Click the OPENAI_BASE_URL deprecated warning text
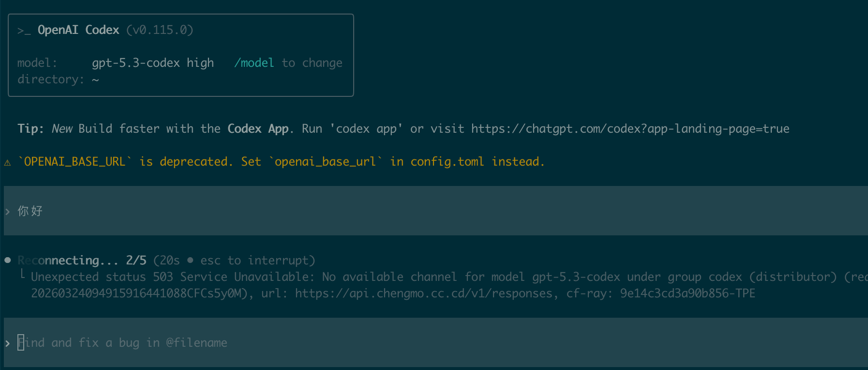The height and width of the screenshot is (370, 868). pyautogui.click(x=281, y=162)
